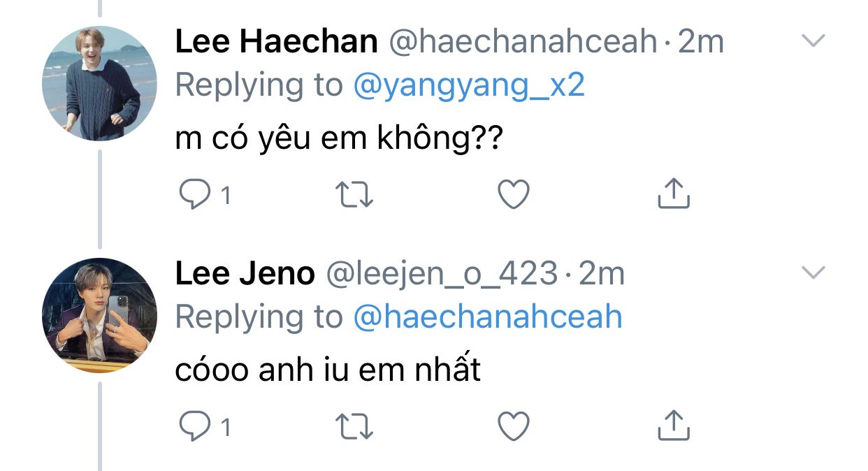Open handle @leejen_o_423 profile
The width and height of the screenshot is (868, 471).
443,274
